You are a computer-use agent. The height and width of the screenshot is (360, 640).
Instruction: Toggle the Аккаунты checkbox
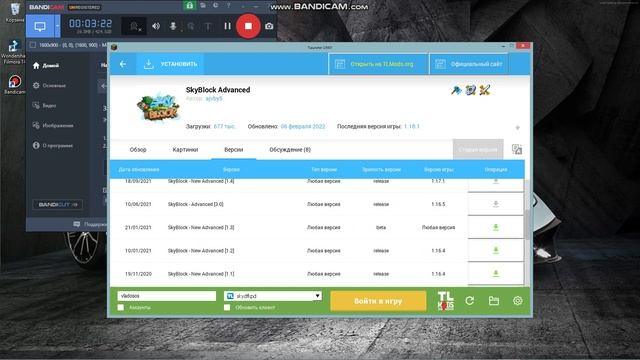(121, 307)
